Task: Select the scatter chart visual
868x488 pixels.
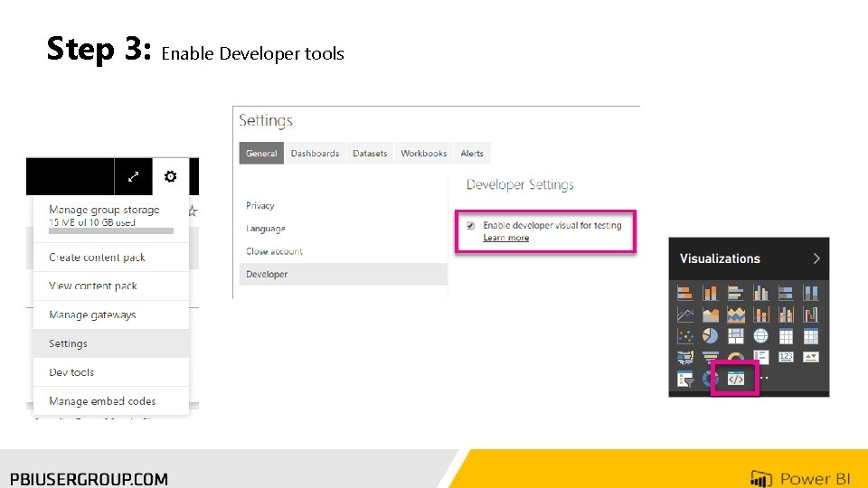Action: 685,336
